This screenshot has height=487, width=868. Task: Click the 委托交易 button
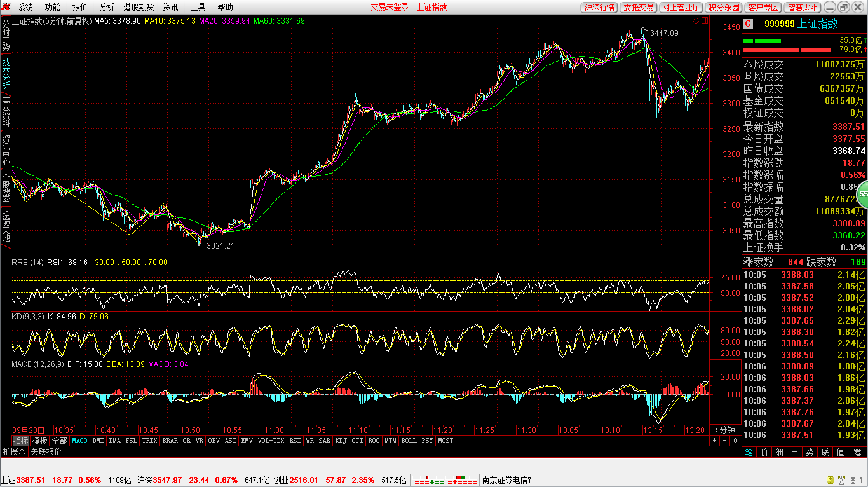click(x=639, y=8)
